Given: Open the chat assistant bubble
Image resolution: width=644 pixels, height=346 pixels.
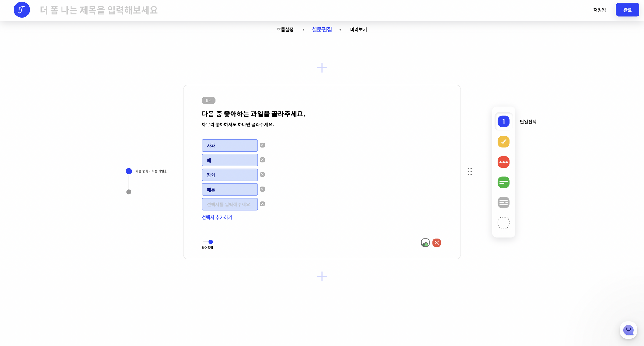Looking at the screenshot, I should (x=628, y=330).
